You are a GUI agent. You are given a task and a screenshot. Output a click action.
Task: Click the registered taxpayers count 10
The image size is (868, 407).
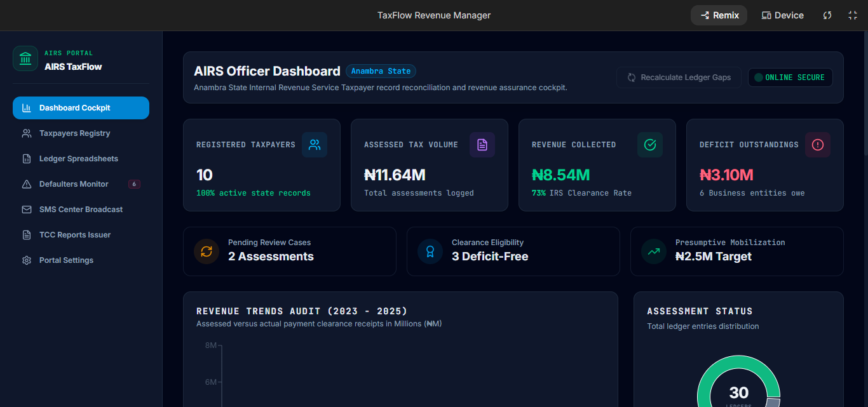[204, 175]
